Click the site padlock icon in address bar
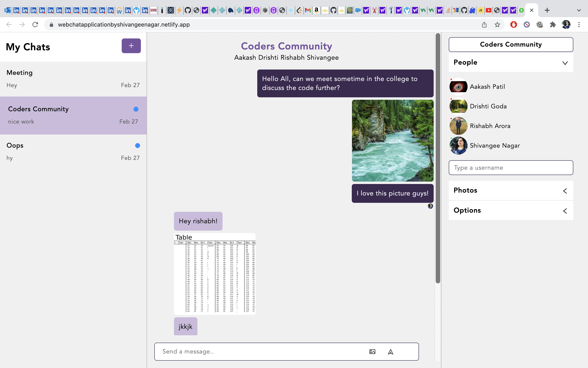 click(51, 25)
